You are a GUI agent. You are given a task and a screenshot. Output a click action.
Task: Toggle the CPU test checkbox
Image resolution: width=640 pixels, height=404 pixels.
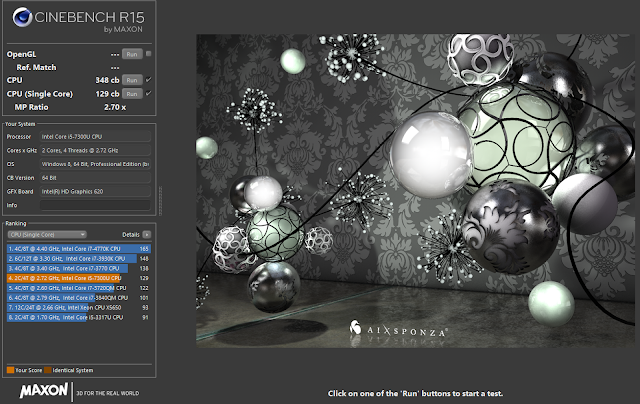click(149, 80)
